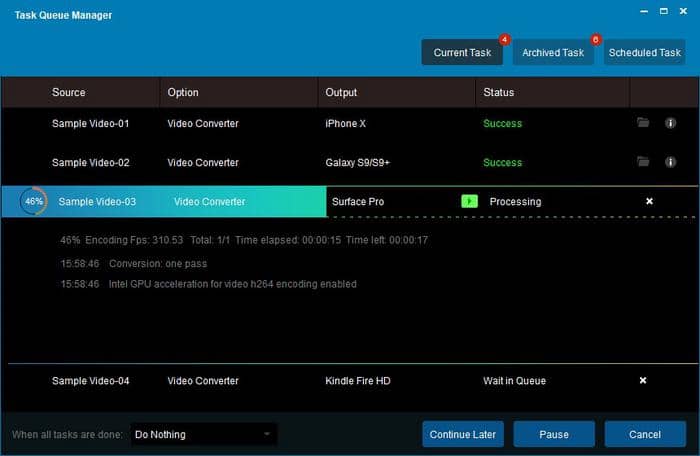
Task: Go to the Scheduled Task tab
Action: (645, 52)
